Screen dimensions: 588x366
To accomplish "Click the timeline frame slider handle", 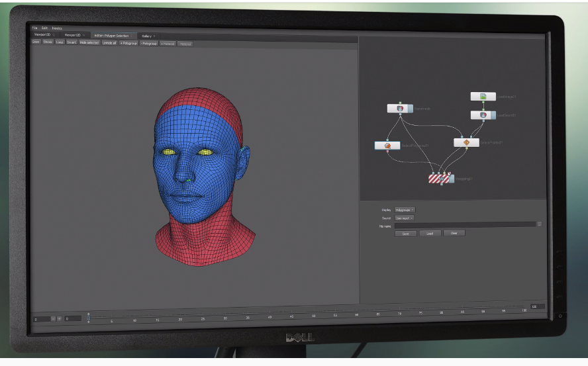I will pyautogui.click(x=89, y=318).
